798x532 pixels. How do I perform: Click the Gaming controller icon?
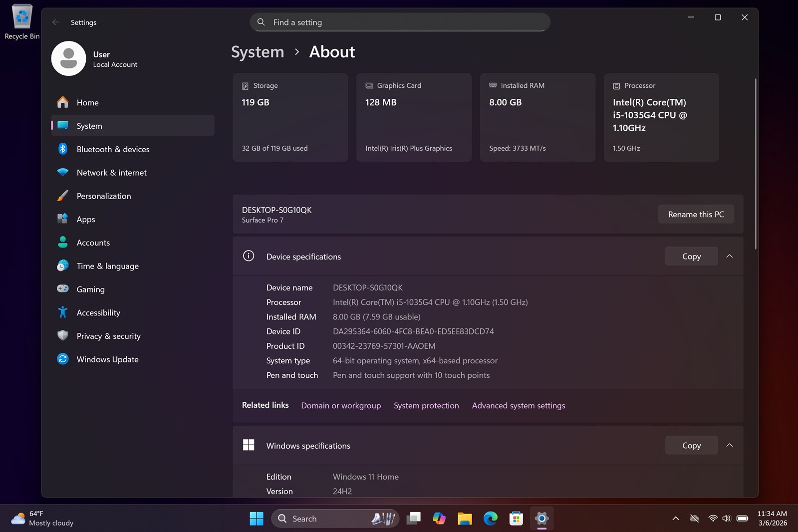click(63, 288)
